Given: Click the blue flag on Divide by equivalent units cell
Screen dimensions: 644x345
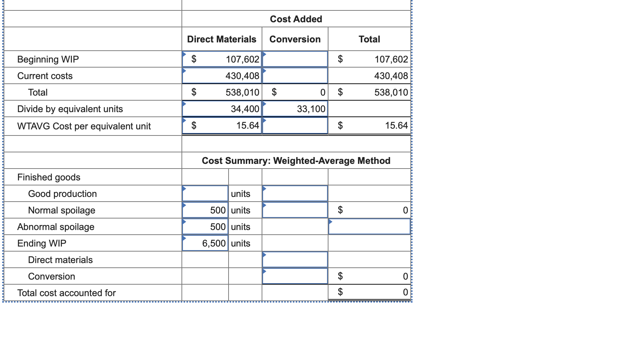Looking at the screenshot, I should point(184,103).
